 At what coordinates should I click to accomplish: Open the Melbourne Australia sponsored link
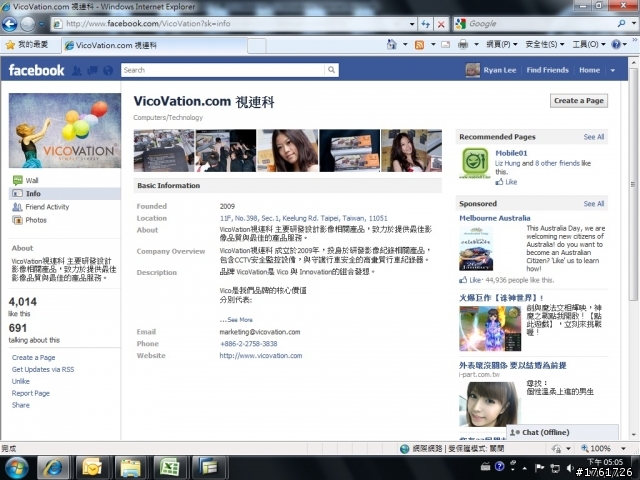point(495,218)
